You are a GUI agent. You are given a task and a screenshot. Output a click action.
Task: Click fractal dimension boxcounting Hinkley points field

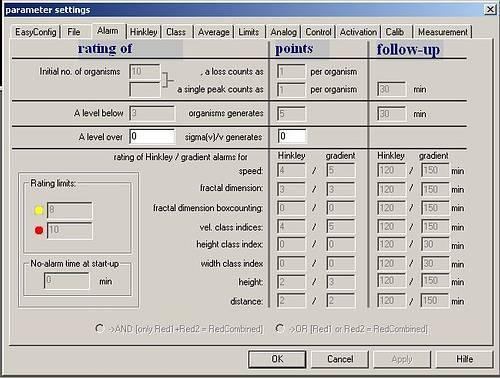291,208
